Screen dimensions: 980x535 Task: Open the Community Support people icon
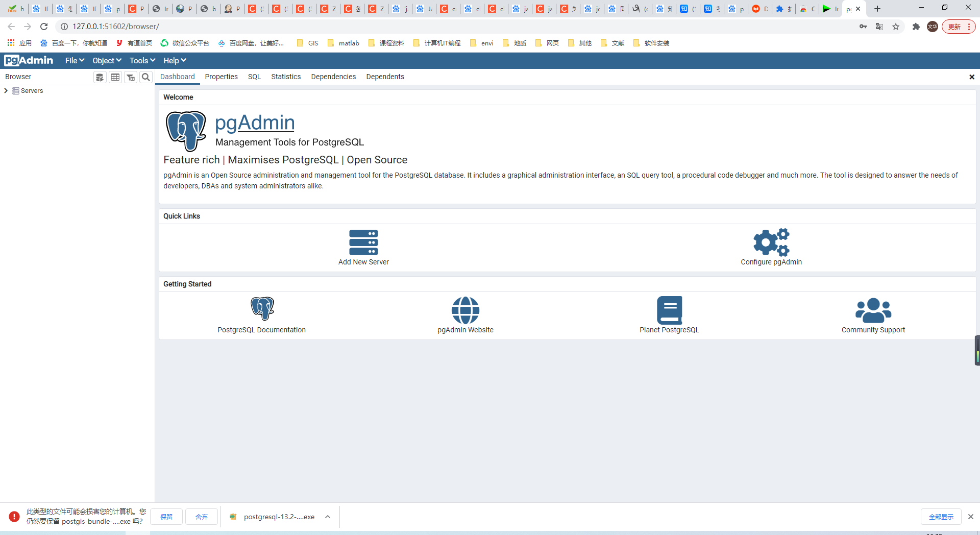pyautogui.click(x=873, y=310)
